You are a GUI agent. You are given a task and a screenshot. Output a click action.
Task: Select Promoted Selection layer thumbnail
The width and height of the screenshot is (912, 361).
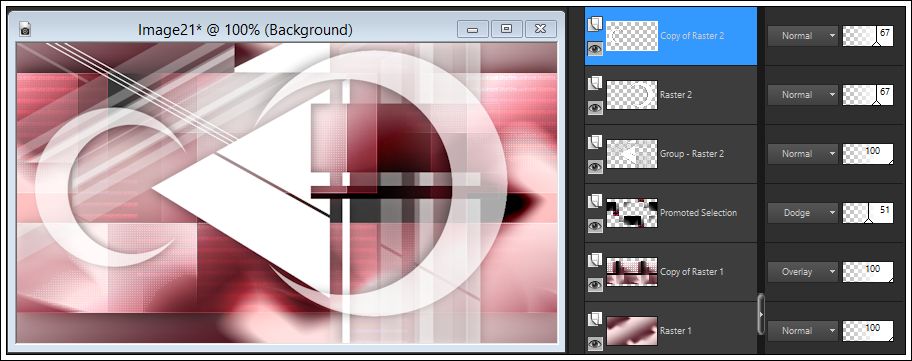(632, 213)
